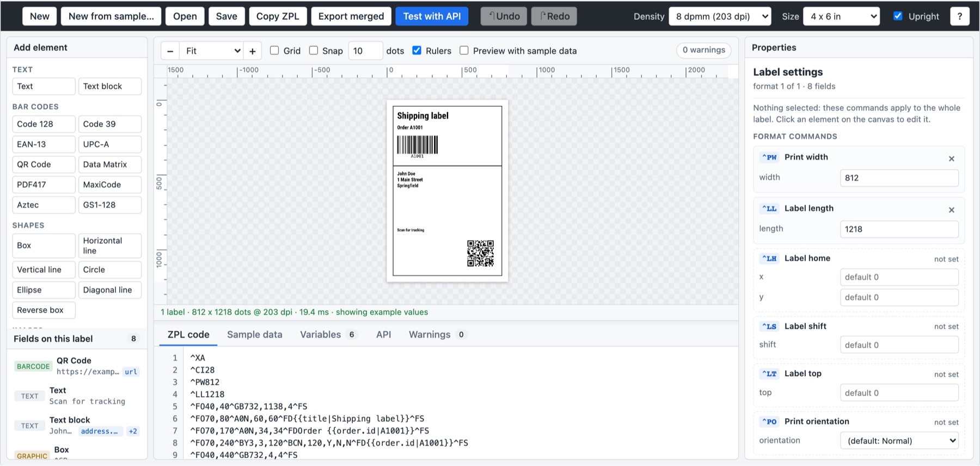Click the Label length value field
980x466 pixels.
pyautogui.click(x=899, y=229)
